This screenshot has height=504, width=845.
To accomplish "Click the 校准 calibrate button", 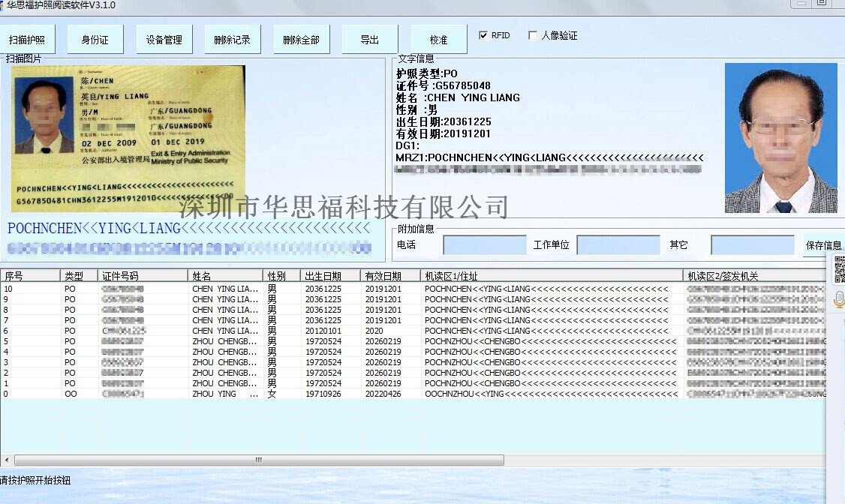I will [x=439, y=39].
